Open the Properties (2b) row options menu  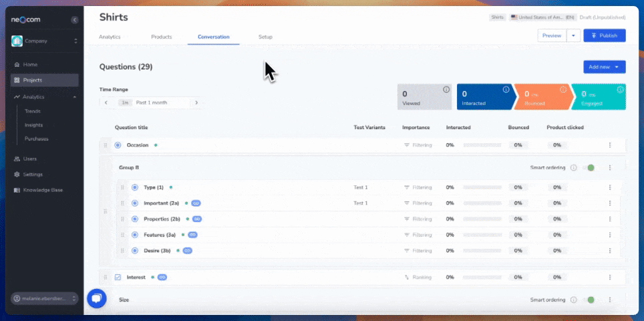pos(610,219)
